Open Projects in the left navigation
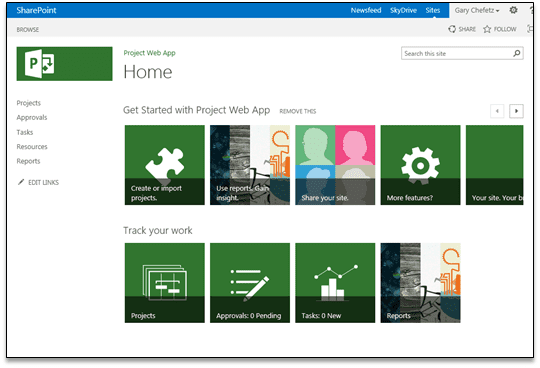 (29, 103)
